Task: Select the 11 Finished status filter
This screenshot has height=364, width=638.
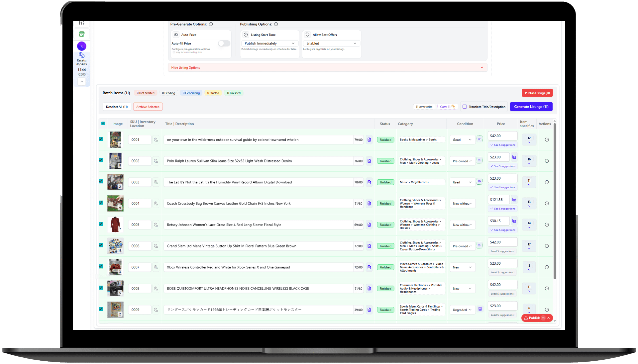Action: 233,93
